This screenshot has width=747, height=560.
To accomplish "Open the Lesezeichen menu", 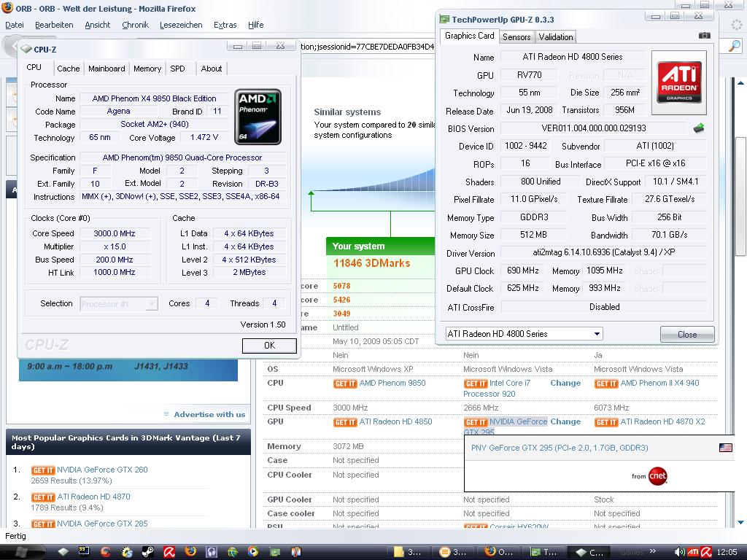I will (x=181, y=25).
